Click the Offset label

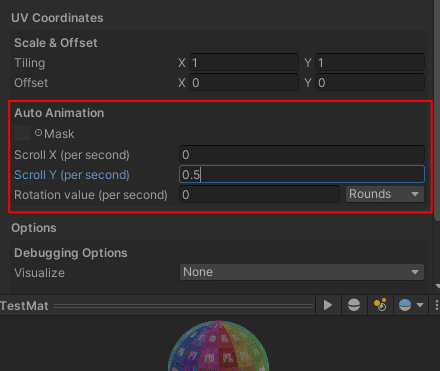coord(31,83)
